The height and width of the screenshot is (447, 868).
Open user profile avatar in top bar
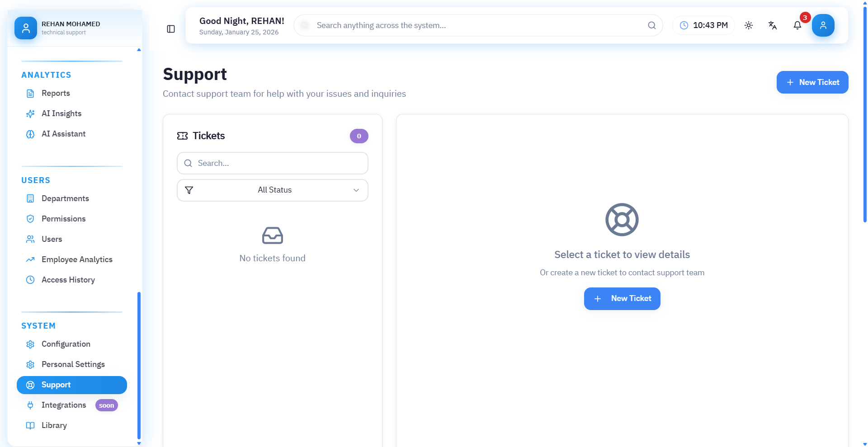tap(823, 25)
